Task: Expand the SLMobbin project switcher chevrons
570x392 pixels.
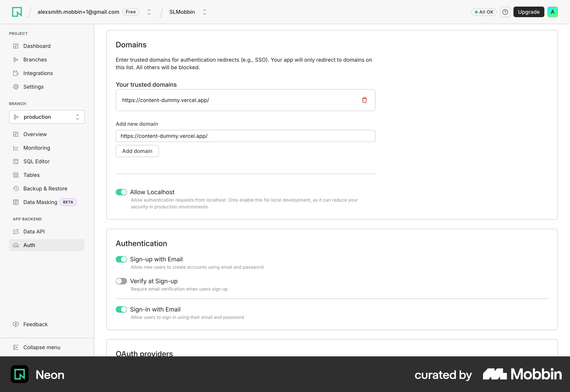Action: tap(205, 12)
